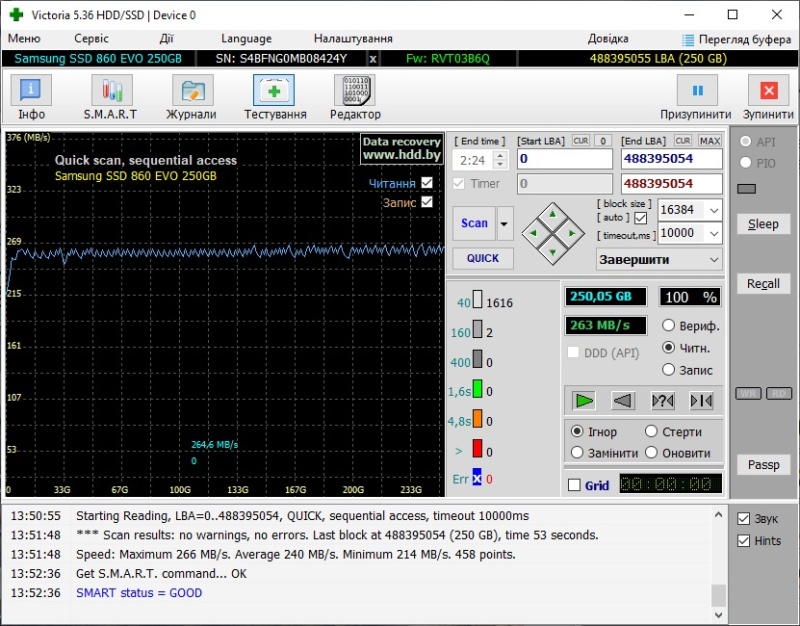
Task: Click the Scan button
Action: coord(474,223)
